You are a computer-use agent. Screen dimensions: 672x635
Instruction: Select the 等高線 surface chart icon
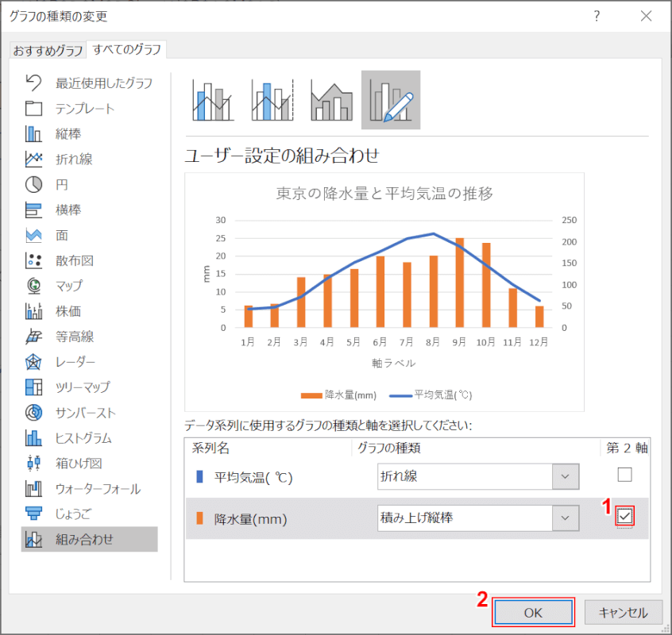[33, 337]
